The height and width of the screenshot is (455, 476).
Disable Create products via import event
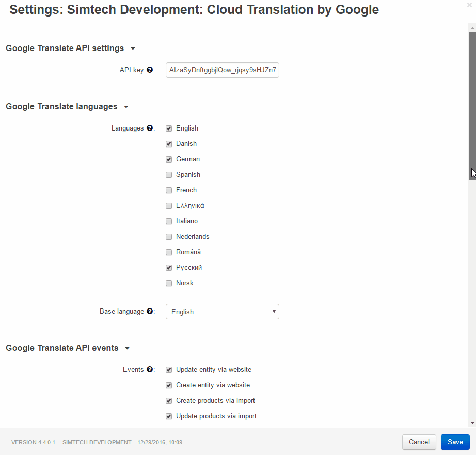pos(169,401)
